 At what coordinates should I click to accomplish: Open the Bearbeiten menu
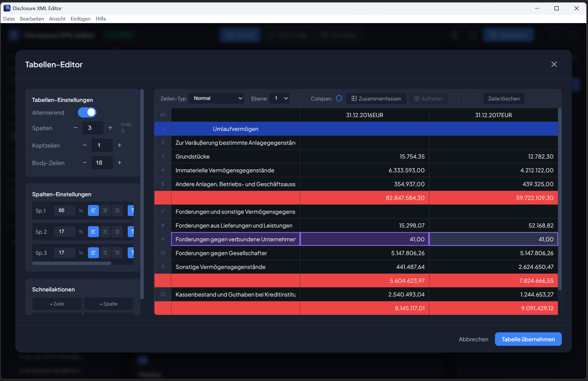click(x=32, y=19)
